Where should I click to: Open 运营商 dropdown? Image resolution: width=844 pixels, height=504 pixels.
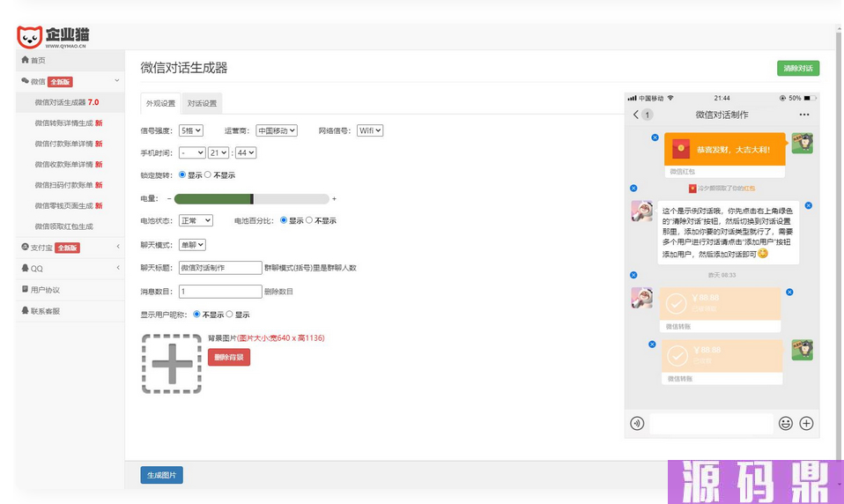pyautogui.click(x=277, y=130)
